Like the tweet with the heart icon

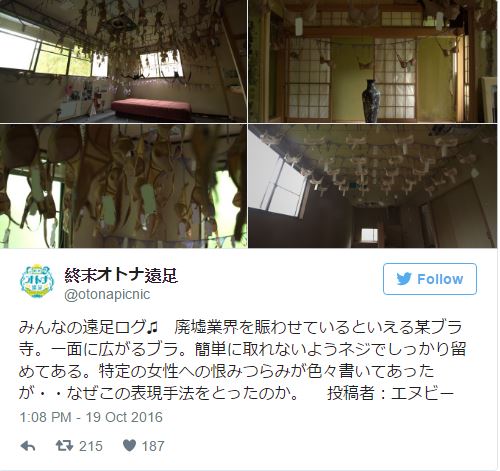pyautogui.click(x=129, y=446)
